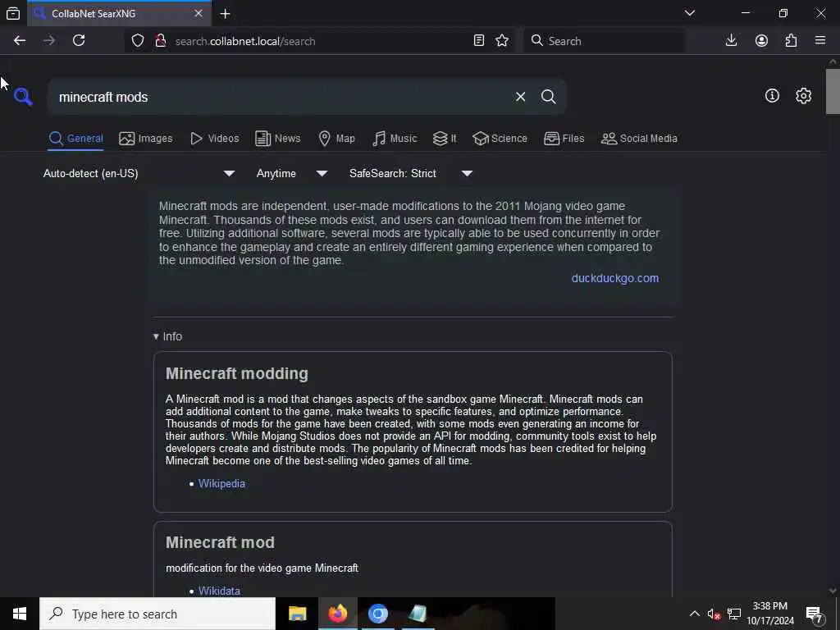
Task: Switch to the Files tab
Action: [564, 139]
